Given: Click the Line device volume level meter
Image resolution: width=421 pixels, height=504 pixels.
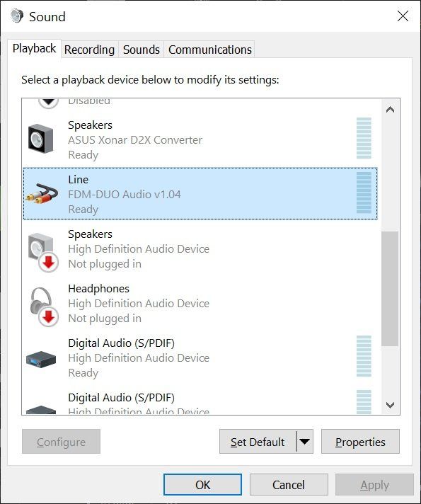Looking at the screenshot, I should 364,193.
